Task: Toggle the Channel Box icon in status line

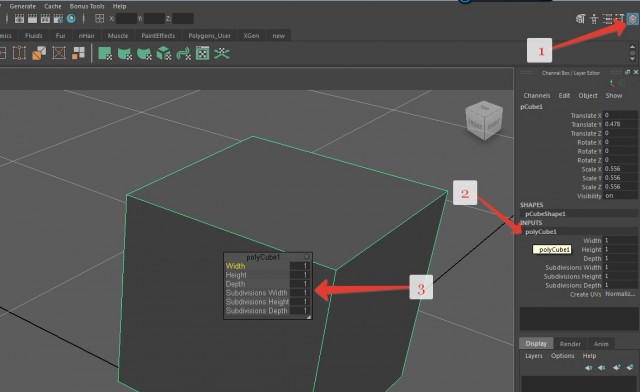Action: click(x=633, y=19)
